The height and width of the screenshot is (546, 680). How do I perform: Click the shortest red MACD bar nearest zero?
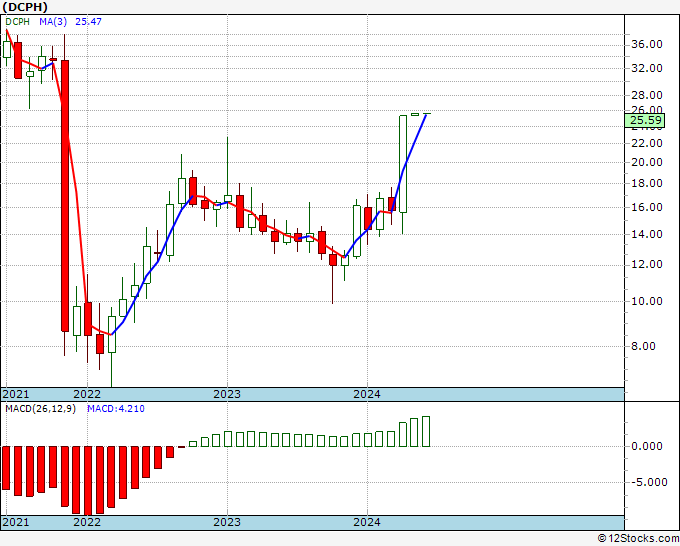(181, 447)
